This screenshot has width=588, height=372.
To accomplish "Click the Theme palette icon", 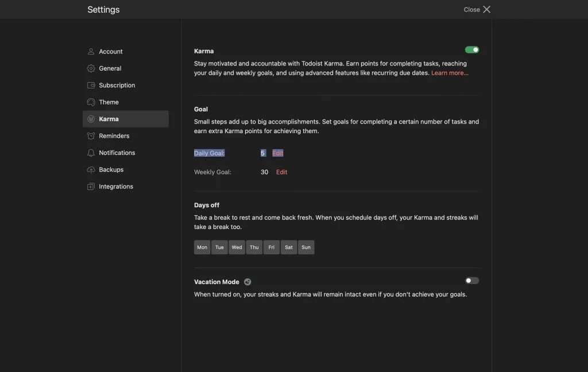I will (91, 102).
